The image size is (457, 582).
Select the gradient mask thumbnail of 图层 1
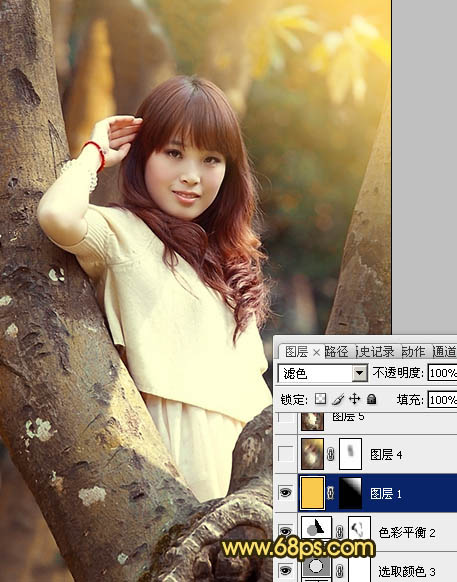[350, 493]
